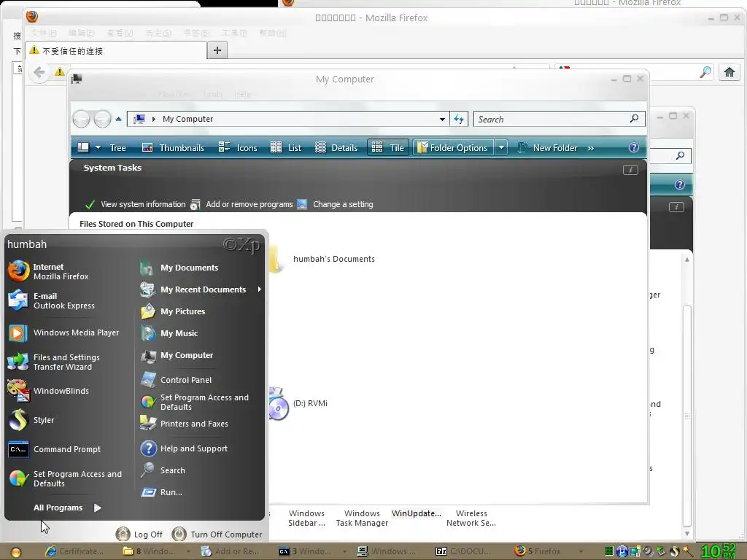Switch to Icons view
This screenshot has height=560, width=747.
click(x=238, y=148)
